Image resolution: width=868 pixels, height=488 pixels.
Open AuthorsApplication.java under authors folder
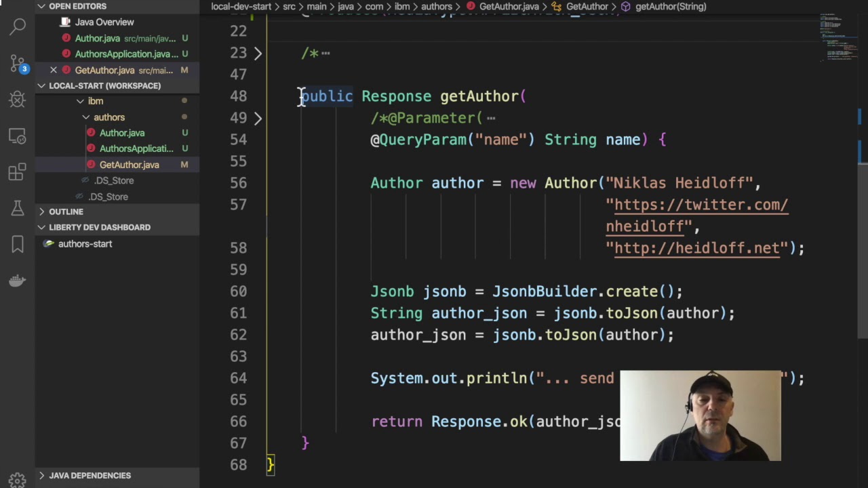pyautogui.click(x=136, y=149)
